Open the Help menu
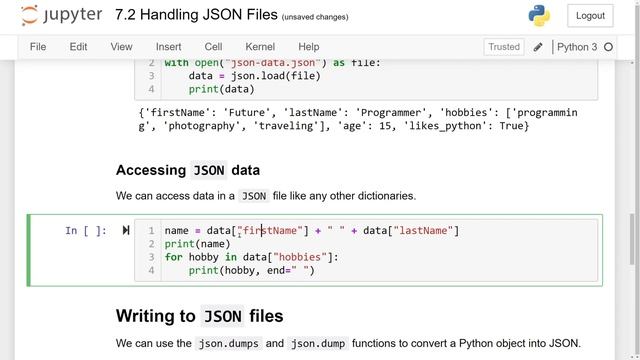Screen dimensions: 640x360 pyautogui.click(x=309, y=47)
